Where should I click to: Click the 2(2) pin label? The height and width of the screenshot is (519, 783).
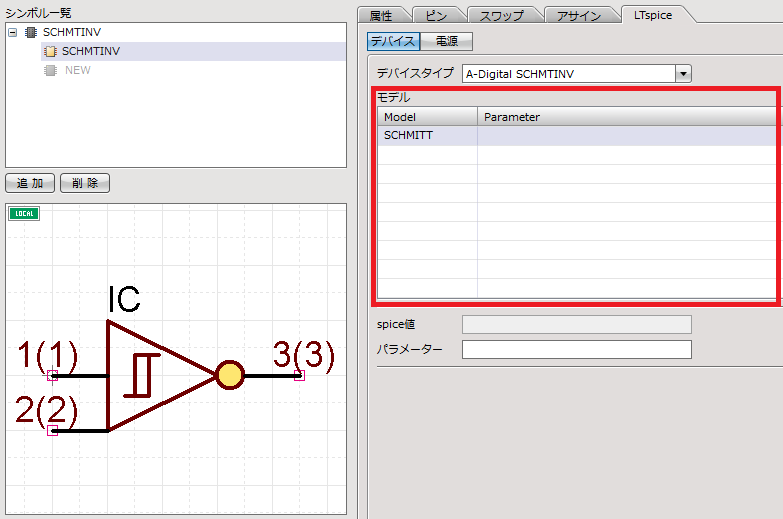point(46,411)
